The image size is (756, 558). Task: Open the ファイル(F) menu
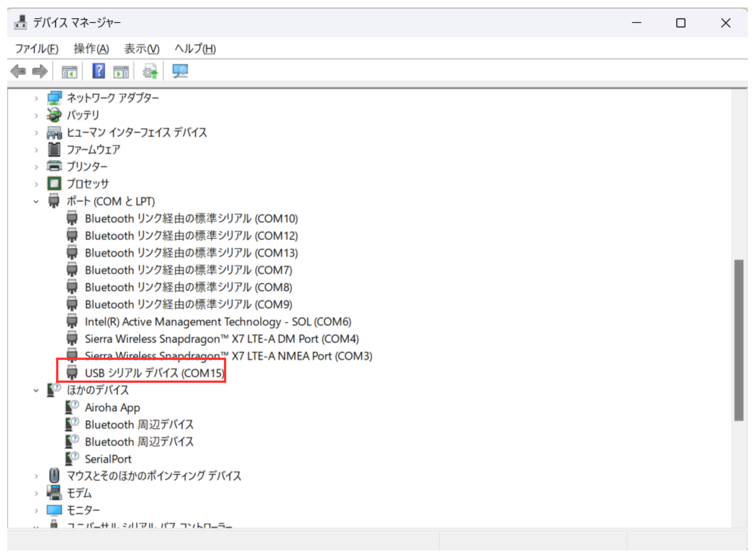point(37,49)
